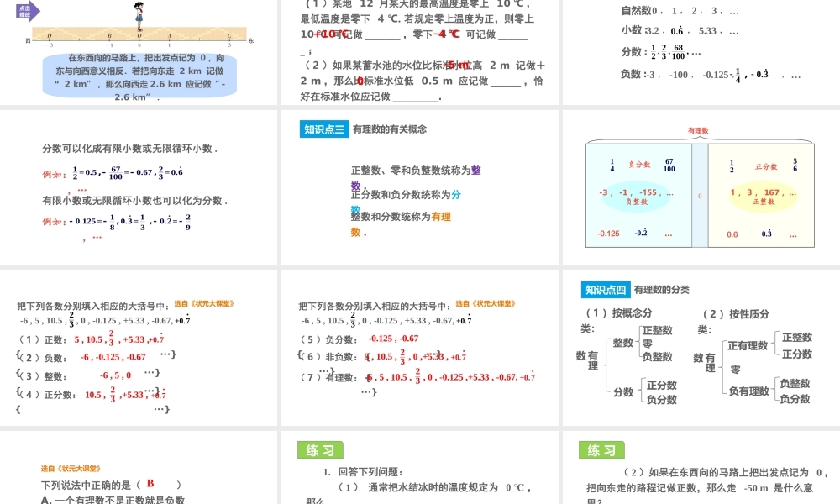Click the red 有理数 title above the diagram

698,131
